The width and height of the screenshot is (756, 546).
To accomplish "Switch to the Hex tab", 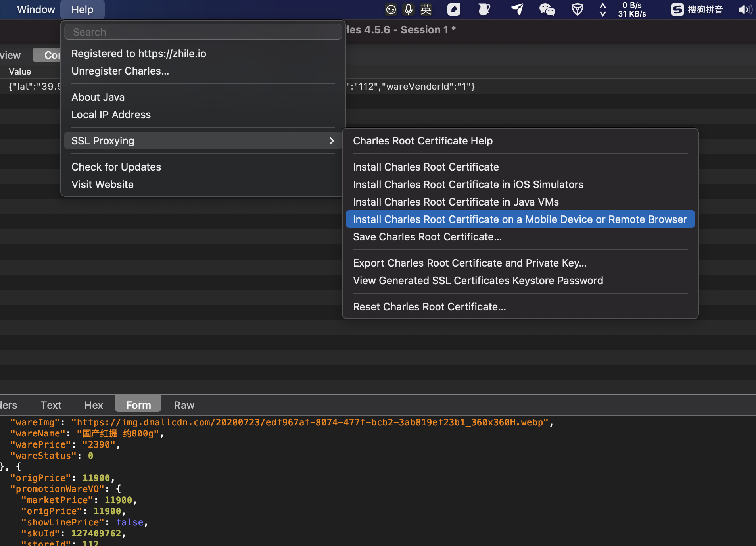I will pos(93,405).
